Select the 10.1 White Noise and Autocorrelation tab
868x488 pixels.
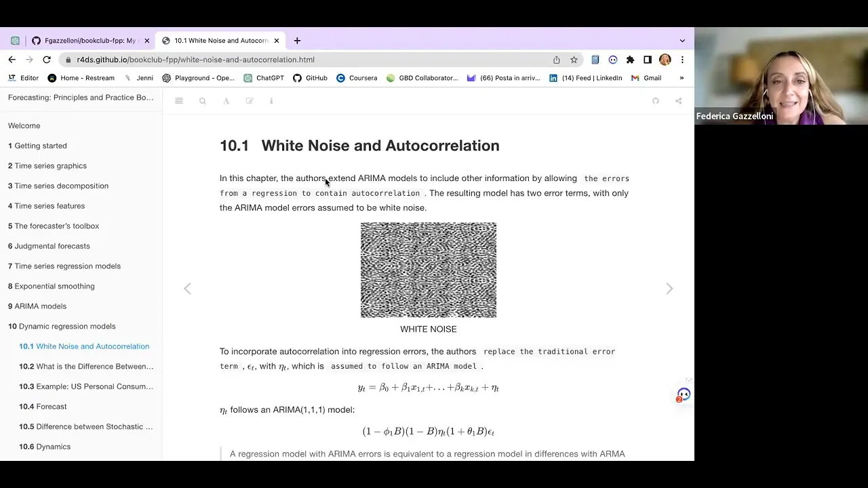click(221, 41)
